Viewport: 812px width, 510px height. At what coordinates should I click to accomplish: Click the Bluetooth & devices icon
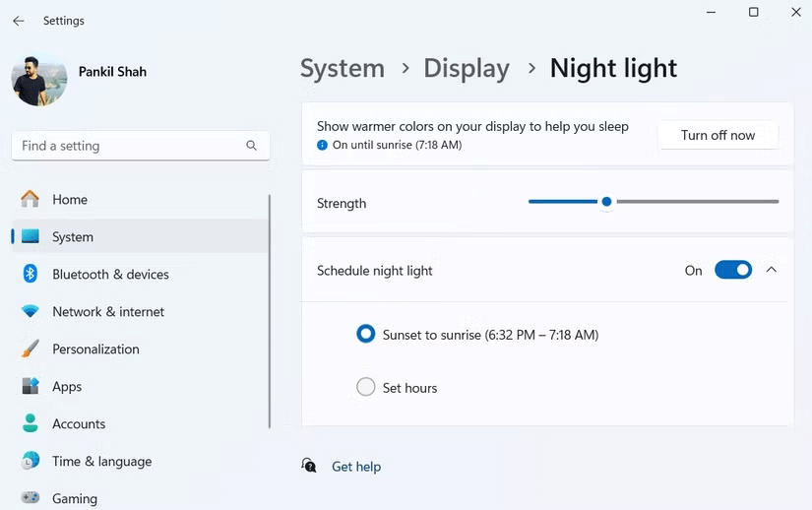pos(31,274)
